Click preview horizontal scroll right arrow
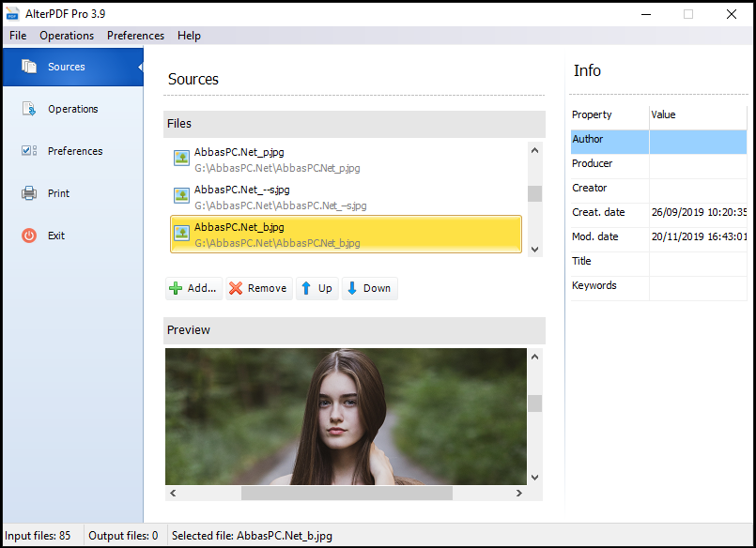The image size is (756, 548). [x=519, y=493]
